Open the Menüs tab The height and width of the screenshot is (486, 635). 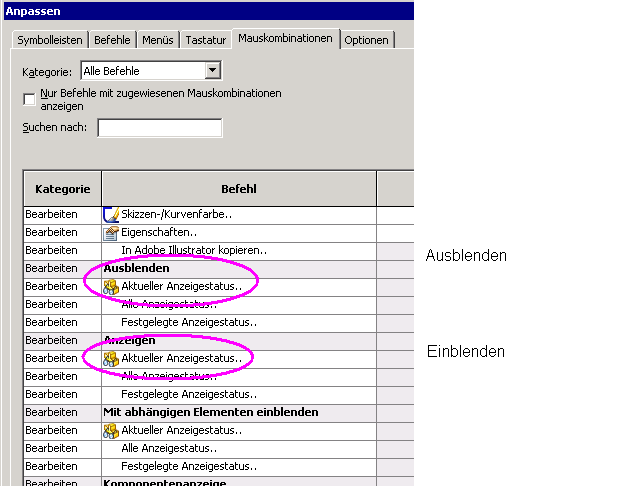tap(158, 40)
